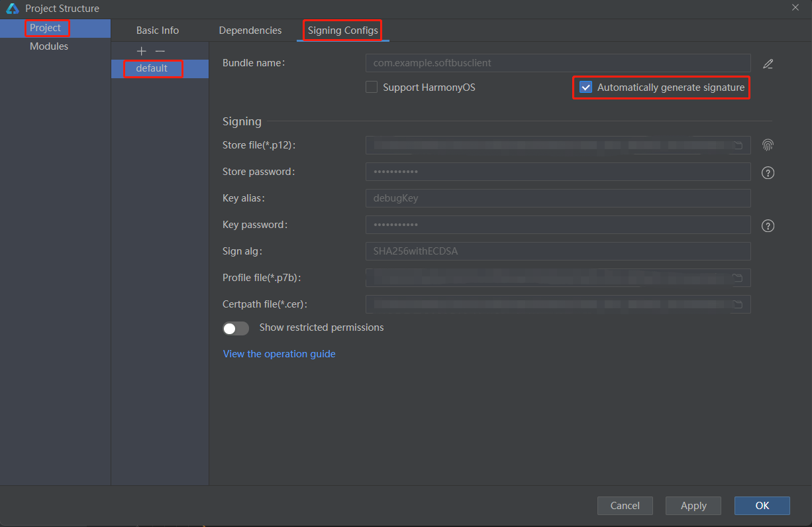Click the Key alias input field
This screenshot has width=812, height=527.
tap(558, 198)
